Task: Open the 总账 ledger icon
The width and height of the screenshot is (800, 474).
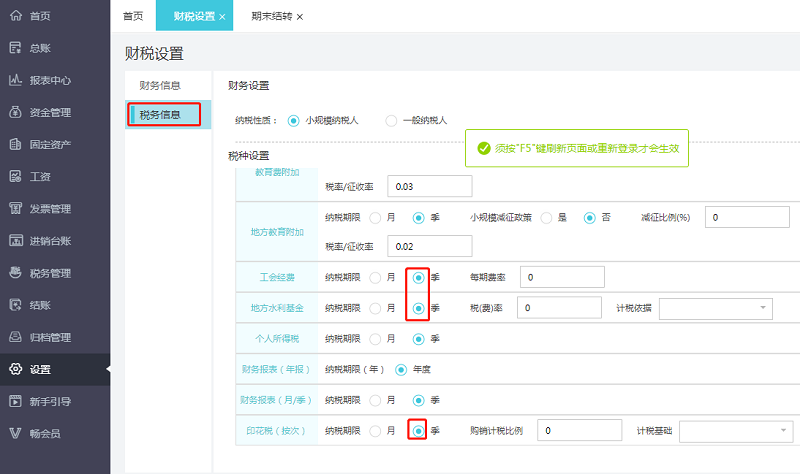Action: point(16,48)
